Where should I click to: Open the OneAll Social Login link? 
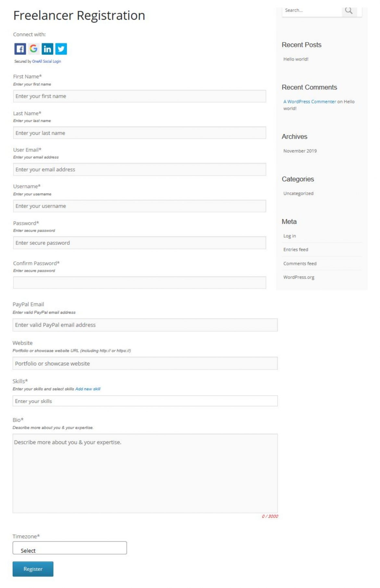46,61
